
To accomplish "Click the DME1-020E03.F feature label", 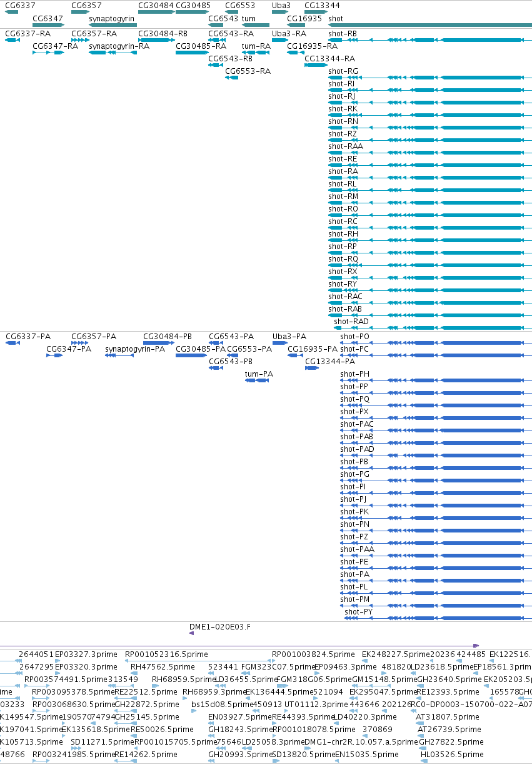I will tap(219, 626).
